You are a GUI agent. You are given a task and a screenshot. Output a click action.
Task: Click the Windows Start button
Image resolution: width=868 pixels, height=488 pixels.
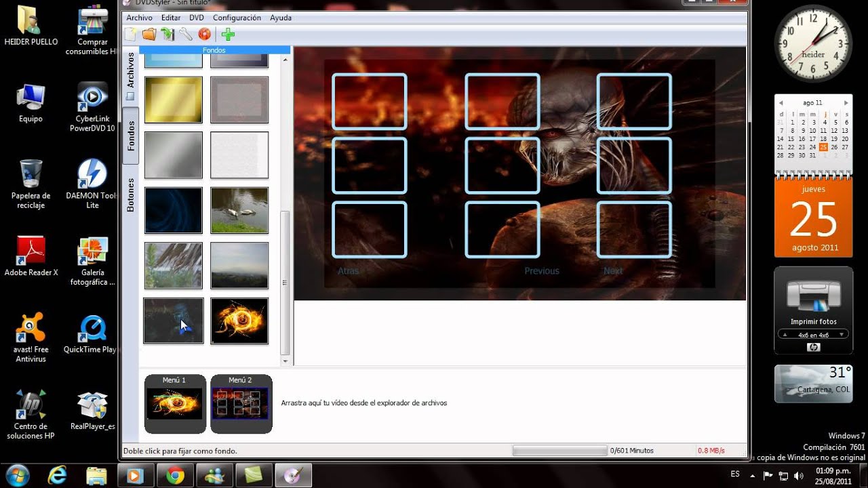coord(17,476)
